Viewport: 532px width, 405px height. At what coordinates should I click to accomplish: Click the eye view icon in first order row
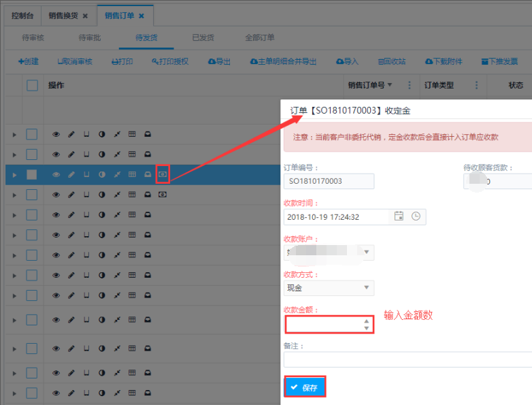click(56, 134)
